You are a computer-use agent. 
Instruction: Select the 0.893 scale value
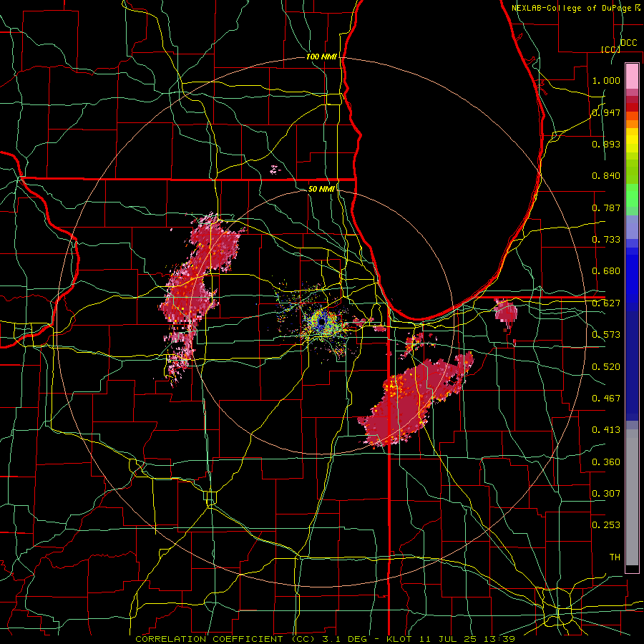point(606,144)
